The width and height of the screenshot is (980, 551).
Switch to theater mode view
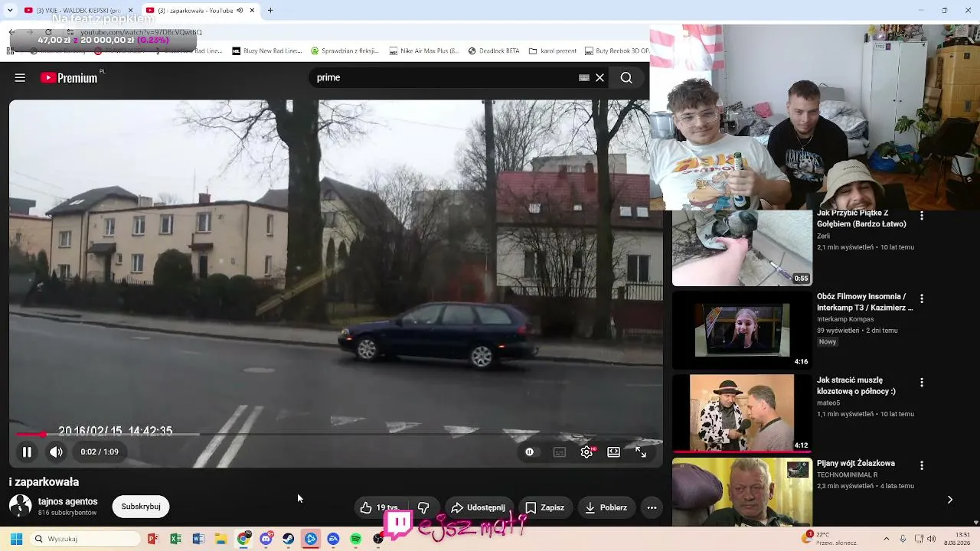(613, 452)
